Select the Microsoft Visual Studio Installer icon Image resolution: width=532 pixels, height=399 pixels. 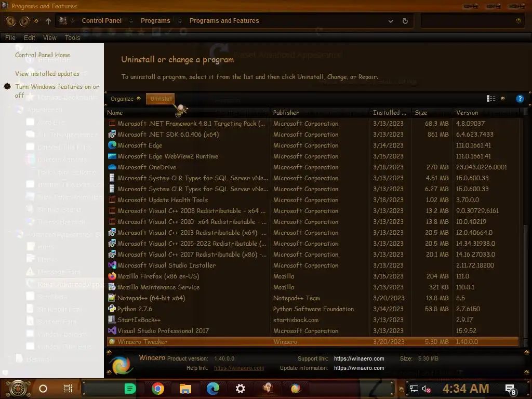pyautogui.click(x=112, y=265)
